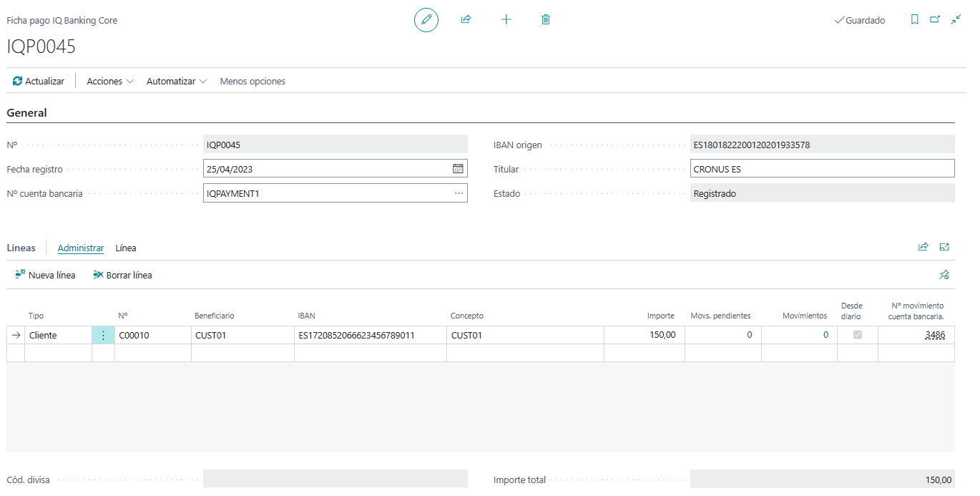Open the Línea menu in Líneas

[125, 248]
